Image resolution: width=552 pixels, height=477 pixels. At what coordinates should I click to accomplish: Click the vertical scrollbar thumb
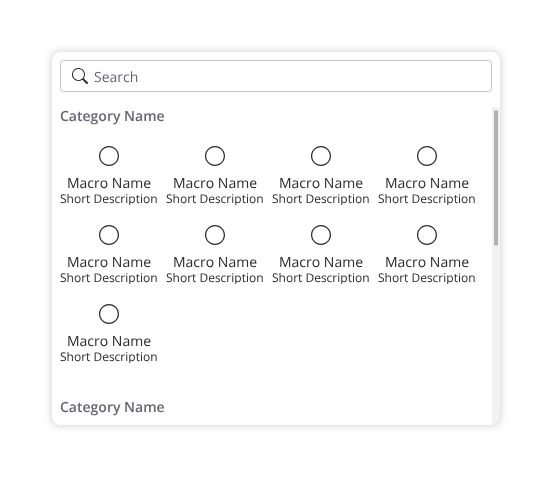click(x=496, y=178)
